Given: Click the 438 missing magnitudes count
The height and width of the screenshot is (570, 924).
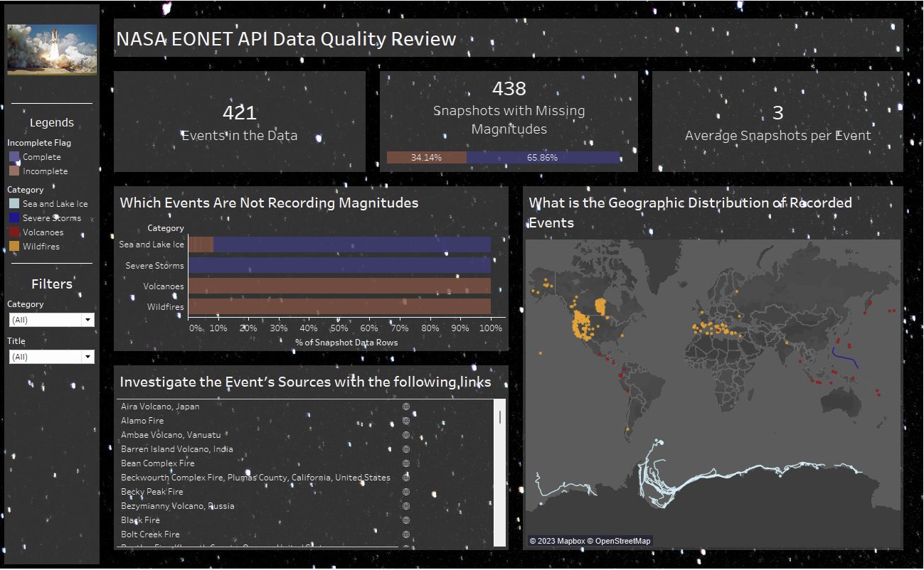Looking at the screenshot, I should 509,89.
